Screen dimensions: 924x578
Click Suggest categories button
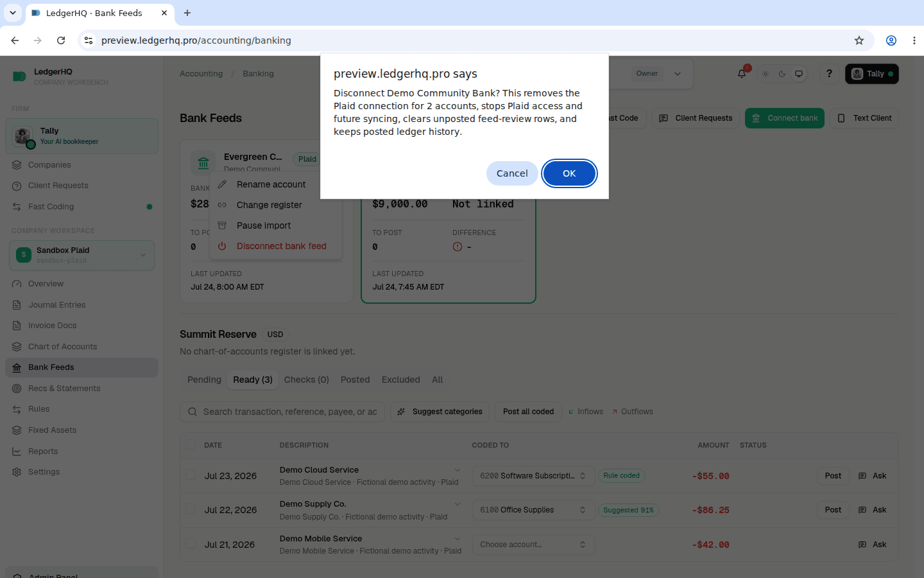click(440, 412)
